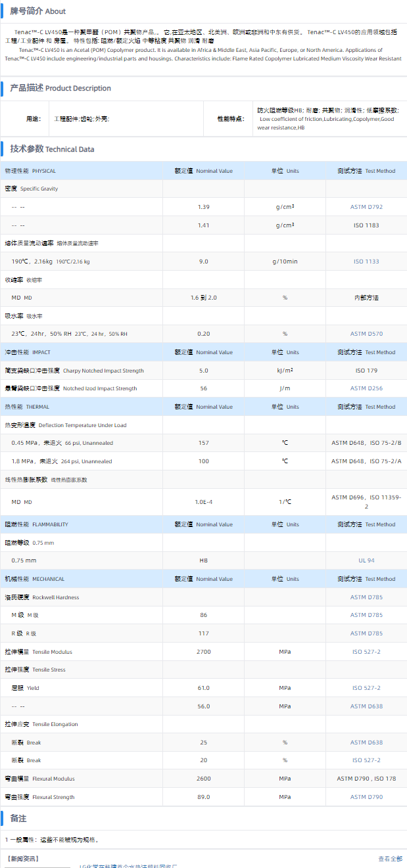
Task: Click the 产品描述 Product Description heading
Action: 60,88
